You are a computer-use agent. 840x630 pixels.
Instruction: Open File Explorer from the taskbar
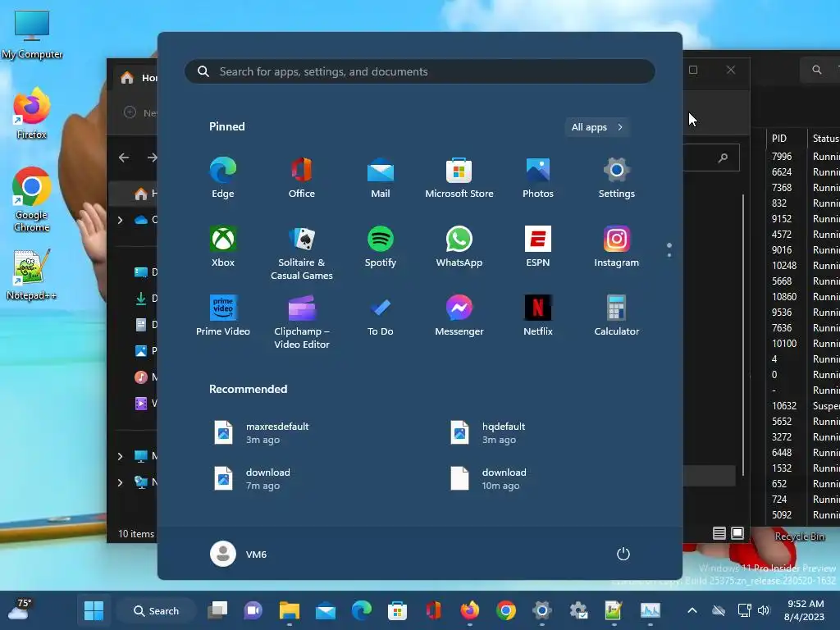coord(290,610)
